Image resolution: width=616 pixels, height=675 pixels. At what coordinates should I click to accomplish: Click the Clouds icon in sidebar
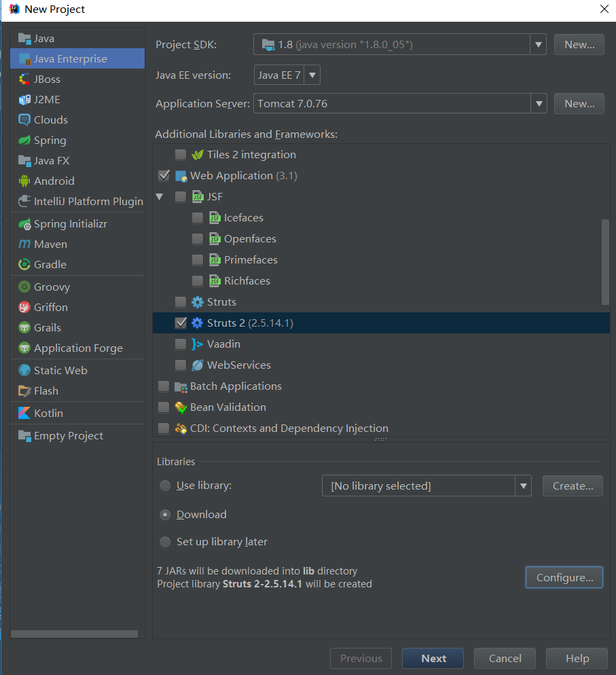point(24,120)
